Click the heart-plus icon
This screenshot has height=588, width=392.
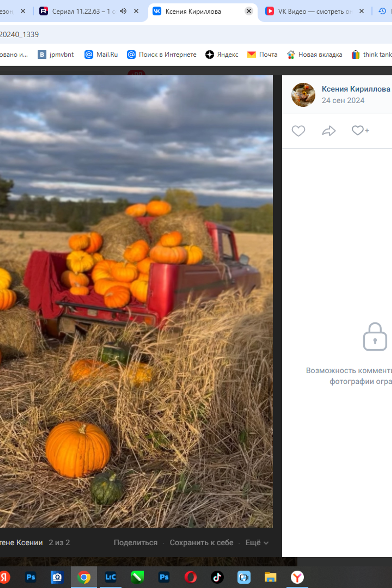360,130
